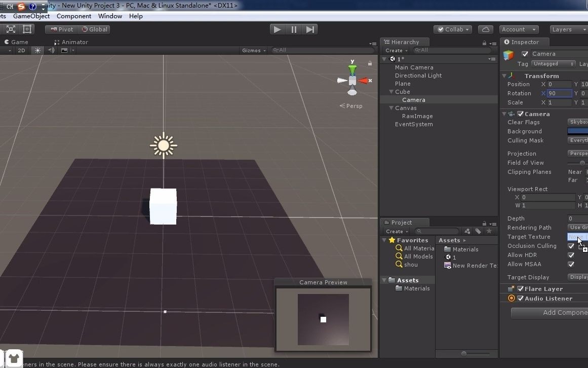
Task: Disable the Audio Listener component
Action: (x=520, y=299)
